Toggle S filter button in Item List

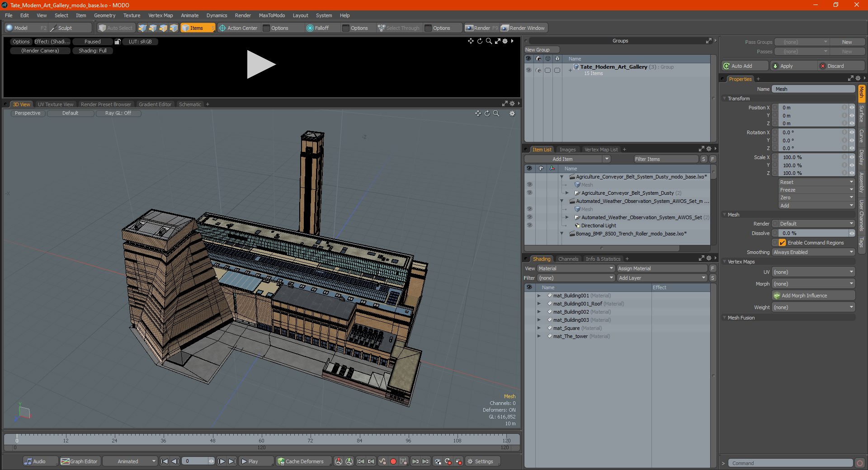(x=703, y=159)
